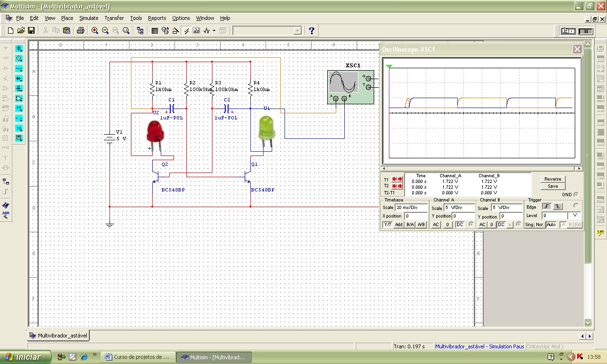Click the Print toolbar icon

pos(80,31)
